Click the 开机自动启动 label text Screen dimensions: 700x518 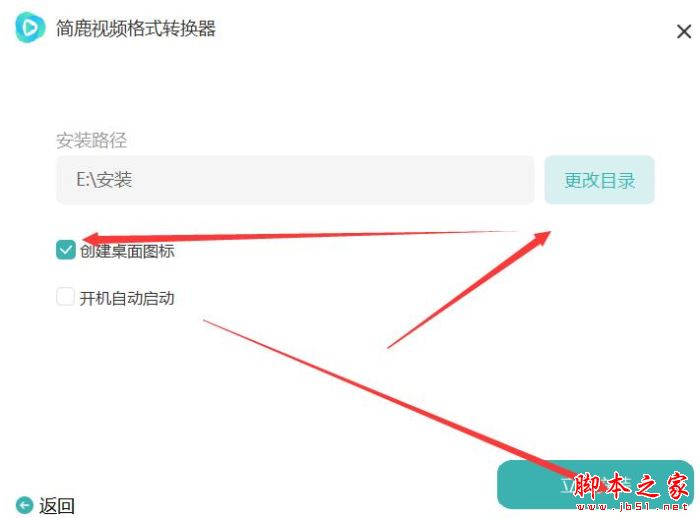point(127,298)
